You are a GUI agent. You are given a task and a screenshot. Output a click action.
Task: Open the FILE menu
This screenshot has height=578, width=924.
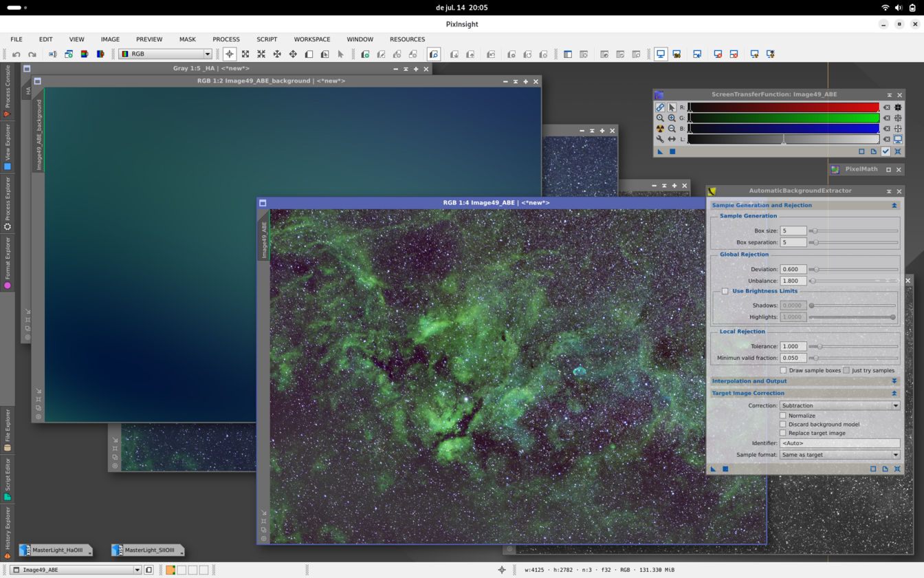16,39
